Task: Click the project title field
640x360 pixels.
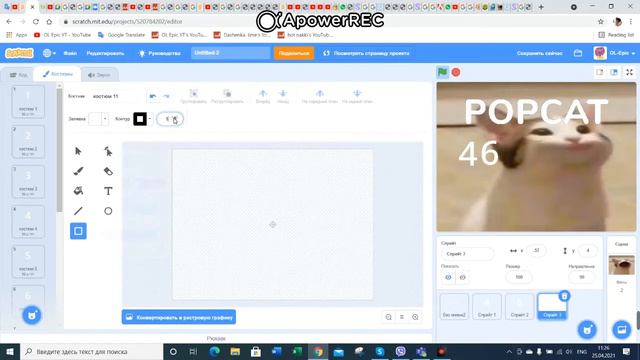Action: tap(231, 53)
